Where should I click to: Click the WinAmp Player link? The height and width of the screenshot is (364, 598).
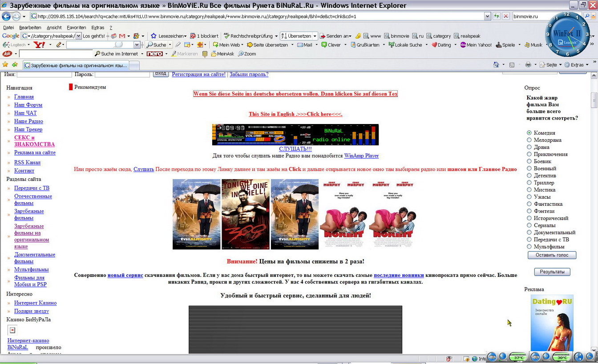tap(361, 156)
